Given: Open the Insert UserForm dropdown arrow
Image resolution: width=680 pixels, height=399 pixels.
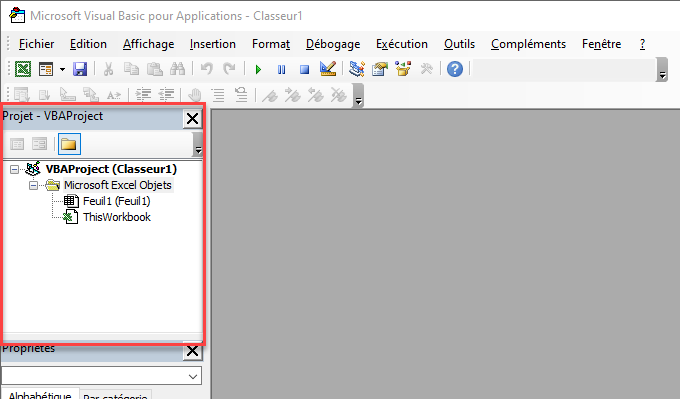Looking at the screenshot, I should 62,69.
